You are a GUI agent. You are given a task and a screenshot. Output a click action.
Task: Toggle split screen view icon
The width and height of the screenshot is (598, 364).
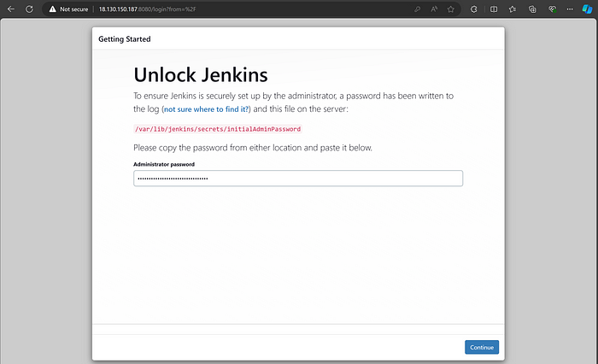click(x=494, y=9)
